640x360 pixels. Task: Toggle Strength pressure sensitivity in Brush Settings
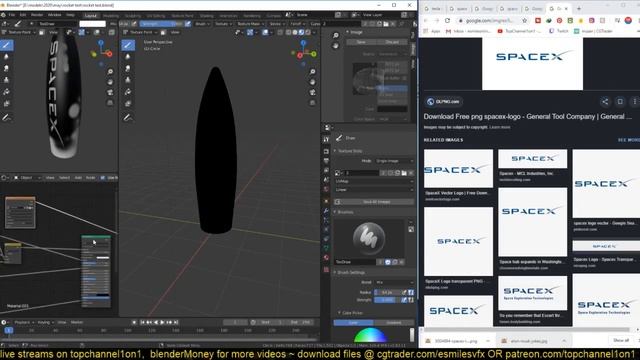404,300
